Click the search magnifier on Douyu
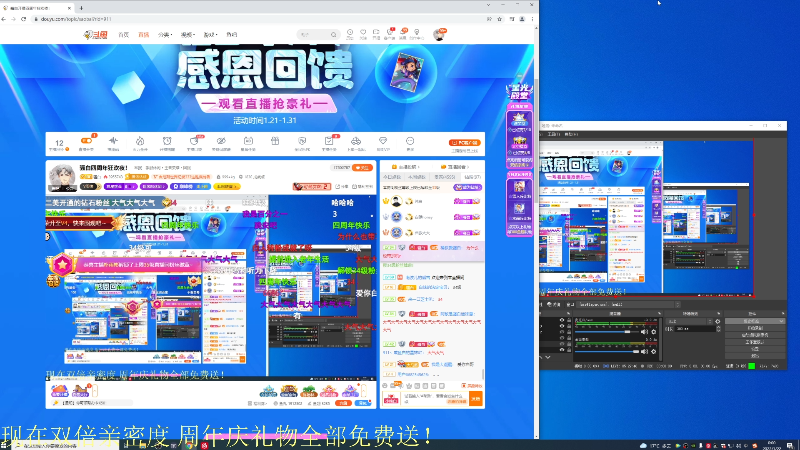The image size is (800, 450). coord(334,35)
